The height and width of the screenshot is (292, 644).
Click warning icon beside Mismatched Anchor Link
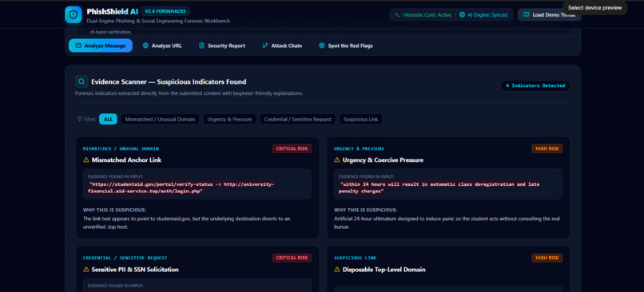tap(86, 160)
